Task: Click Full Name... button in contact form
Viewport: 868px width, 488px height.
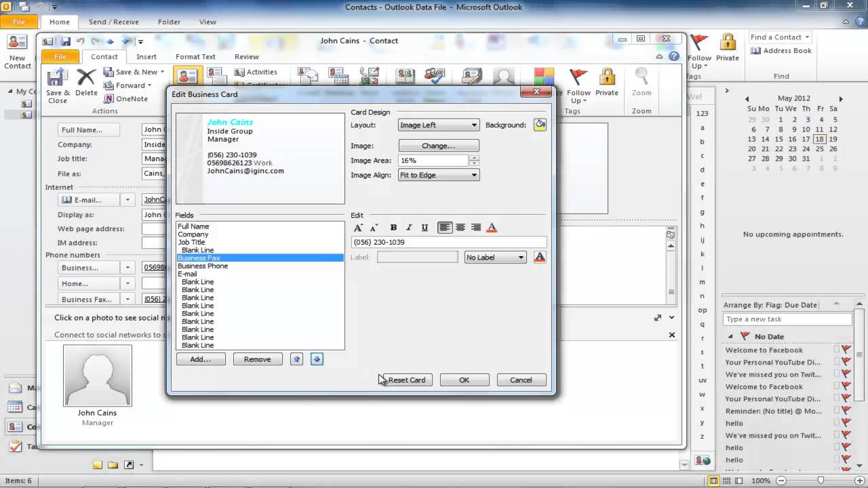Action: [89, 130]
